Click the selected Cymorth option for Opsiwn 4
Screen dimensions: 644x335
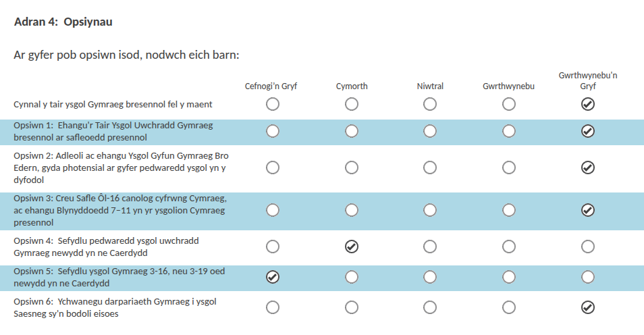point(352,247)
